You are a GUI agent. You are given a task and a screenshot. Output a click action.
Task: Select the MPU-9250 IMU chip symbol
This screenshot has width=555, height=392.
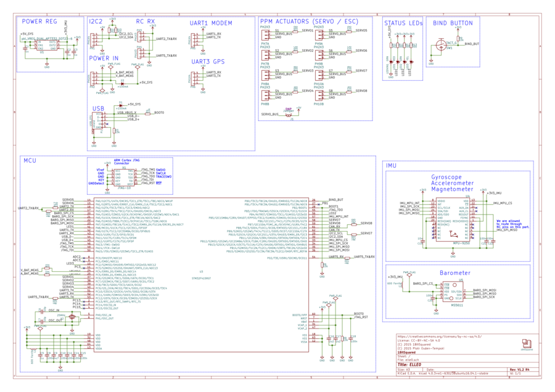click(x=453, y=221)
